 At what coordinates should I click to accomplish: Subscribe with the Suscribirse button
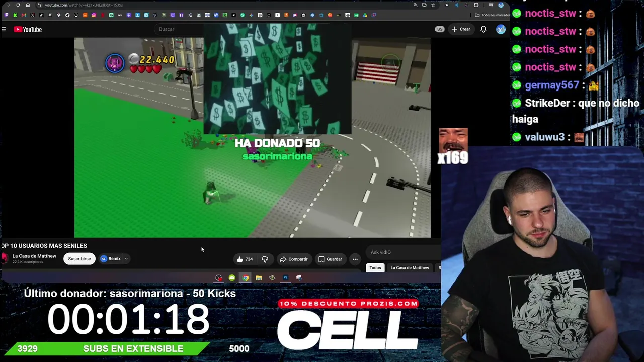click(79, 259)
